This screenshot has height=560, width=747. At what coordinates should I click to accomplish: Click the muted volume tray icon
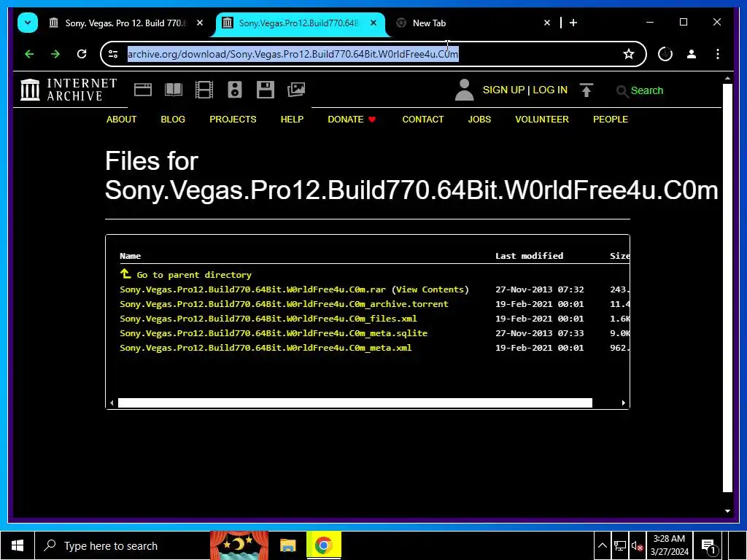tap(637, 546)
